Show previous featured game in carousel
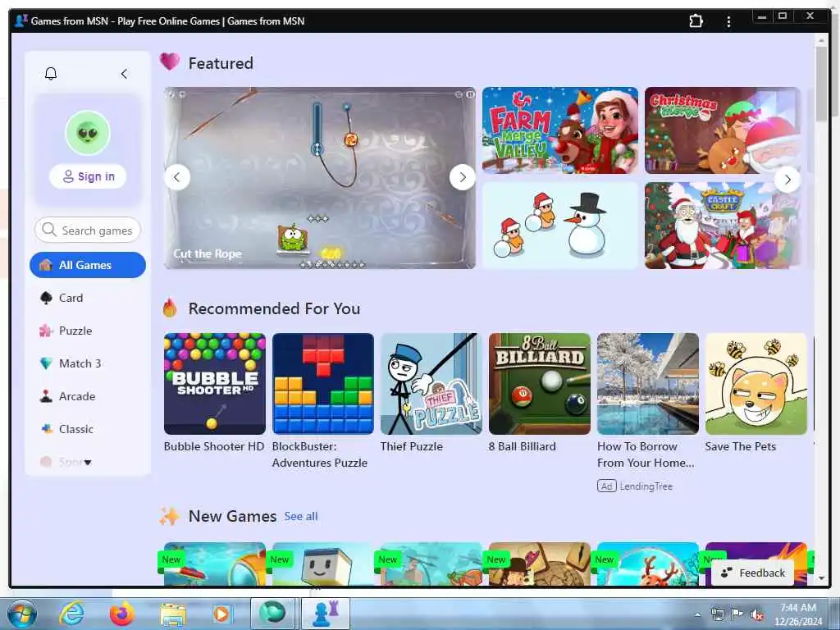 tap(177, 177)
